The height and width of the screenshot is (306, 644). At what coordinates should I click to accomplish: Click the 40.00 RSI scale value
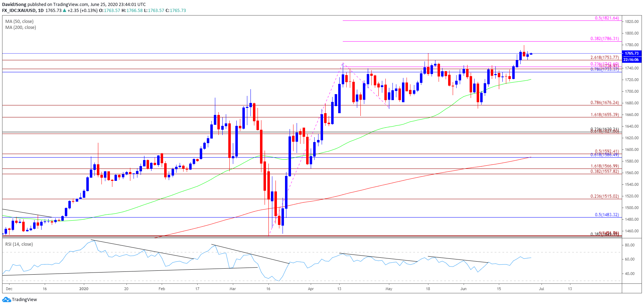tap(630, 274)
